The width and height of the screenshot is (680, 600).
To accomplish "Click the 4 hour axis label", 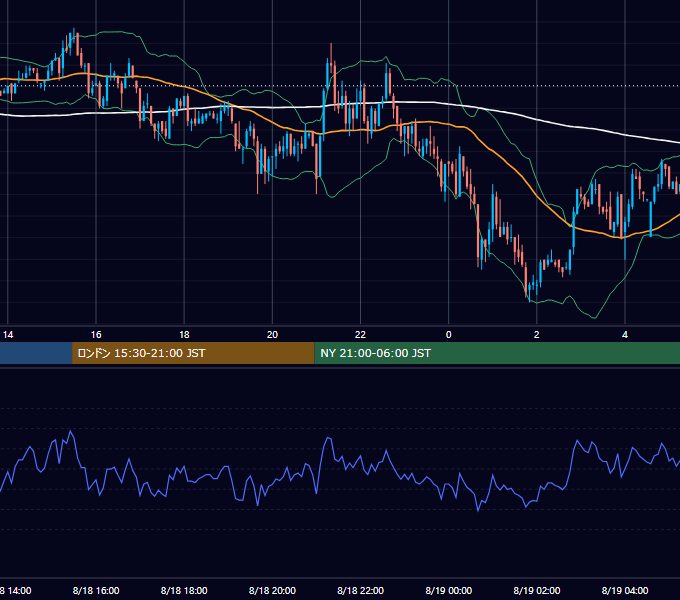I will click(x=625, y=335).
